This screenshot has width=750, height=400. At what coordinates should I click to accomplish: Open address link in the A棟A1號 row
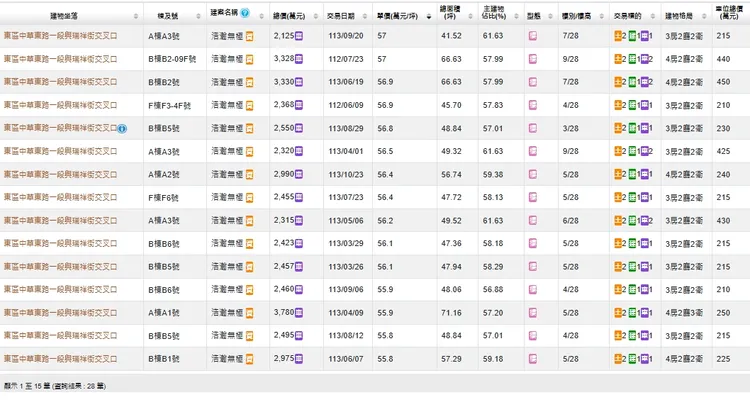[60, 312]
